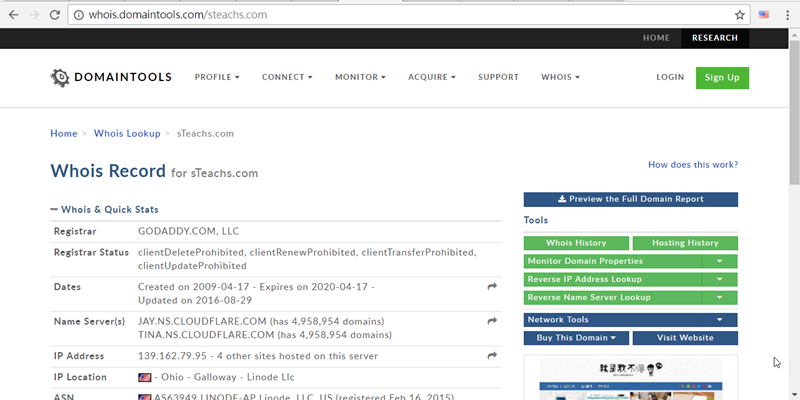Click IP address 139.162.79.95 text

pos(172,356)
